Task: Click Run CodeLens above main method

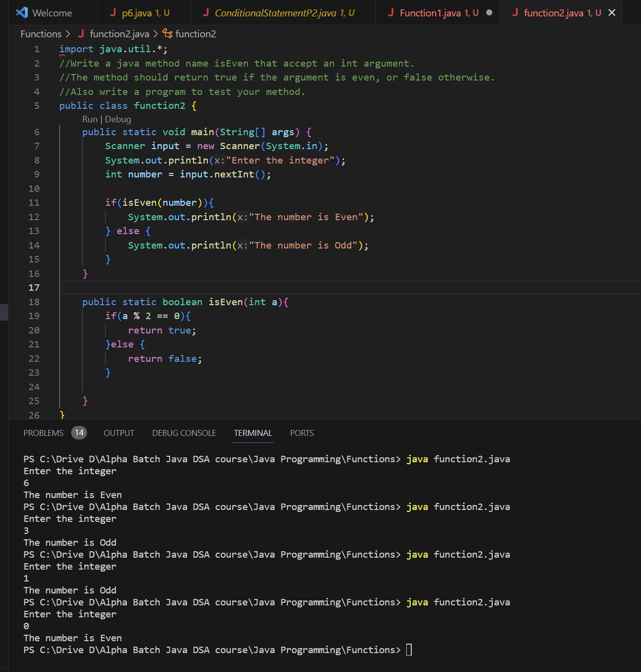Action: 90,119
